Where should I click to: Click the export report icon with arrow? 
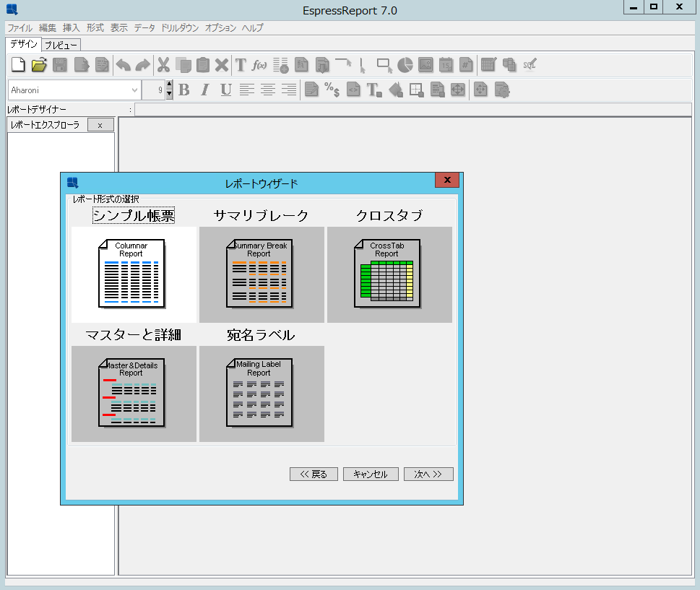[x=81, y=65]
